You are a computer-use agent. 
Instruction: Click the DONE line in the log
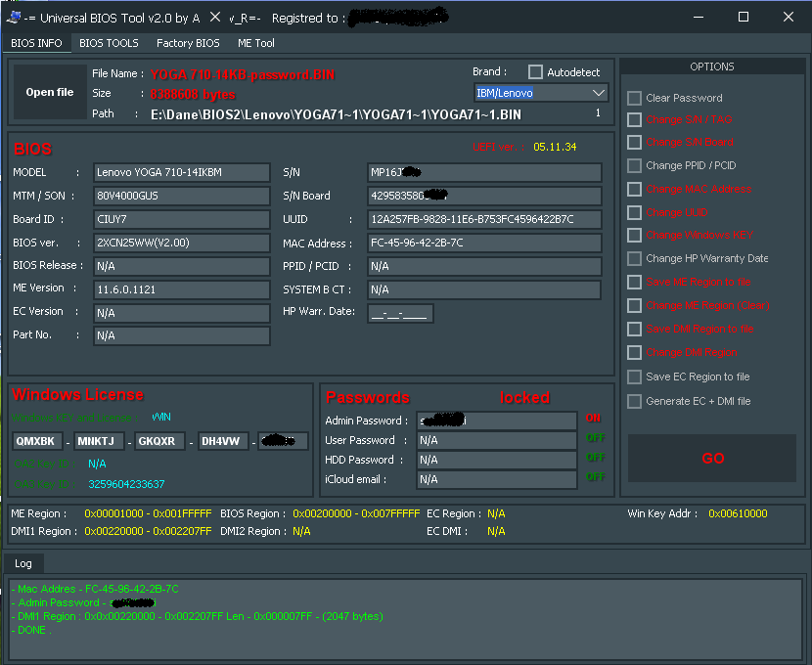point(31,630)
